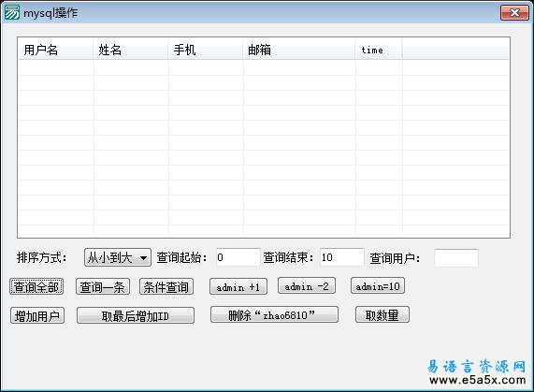Click the admin=10 button

pyautogui.click(x=378, y=285)
